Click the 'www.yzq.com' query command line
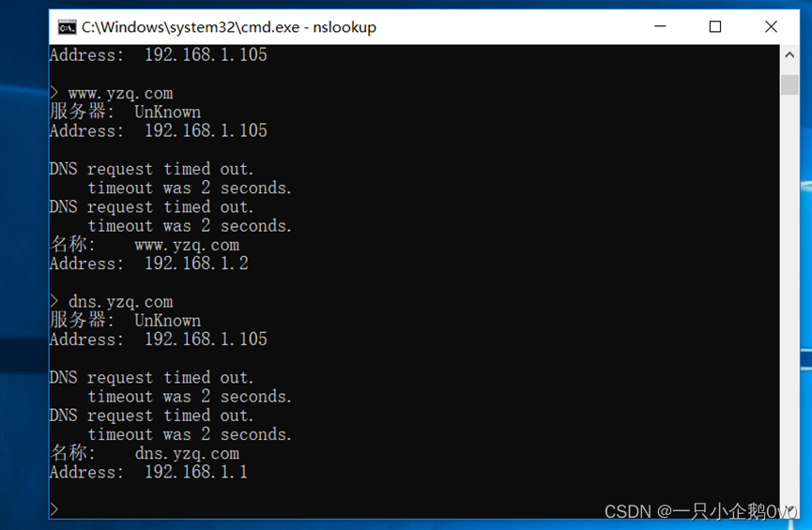This screenshot has height=530, width=812. point(112,93)
